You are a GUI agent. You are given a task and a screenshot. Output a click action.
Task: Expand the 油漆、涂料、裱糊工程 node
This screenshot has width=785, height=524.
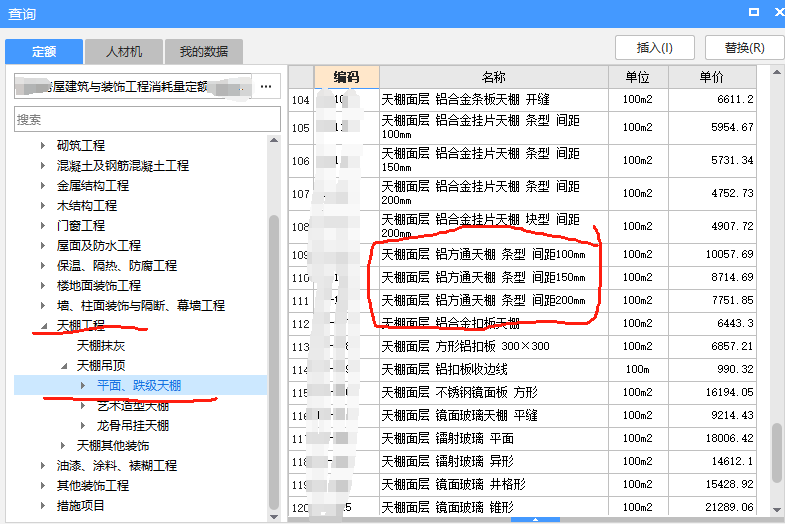[43, 465]
